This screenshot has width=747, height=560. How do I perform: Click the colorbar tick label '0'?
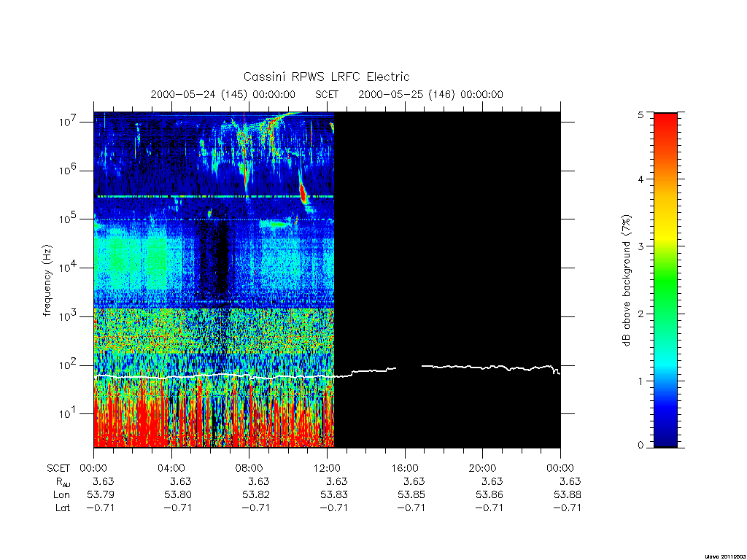pos(640,446)
